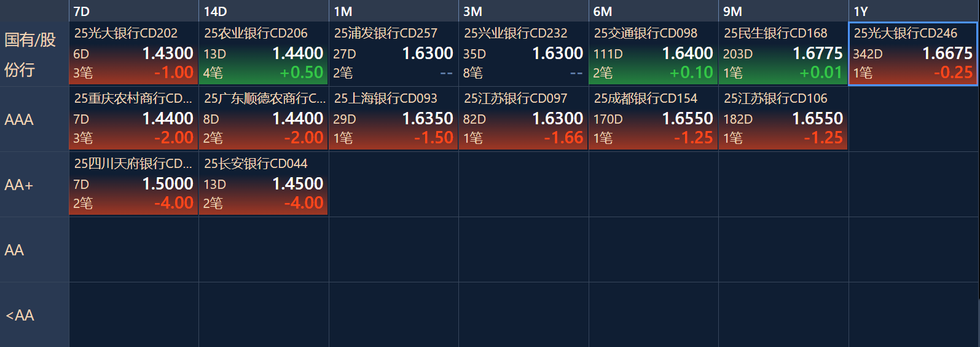Click the 182D remaining days label
This screenshot has width=980, height=347.
pyautogui.click(x=738, y=119)
